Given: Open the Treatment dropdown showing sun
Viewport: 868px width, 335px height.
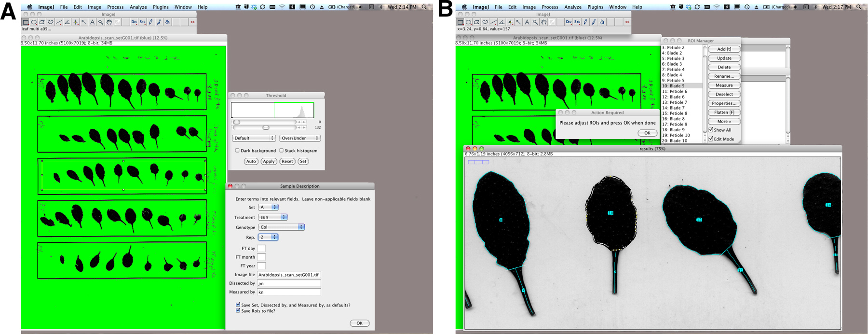Looking at the screenshot, I should click(x=273, y=217).
